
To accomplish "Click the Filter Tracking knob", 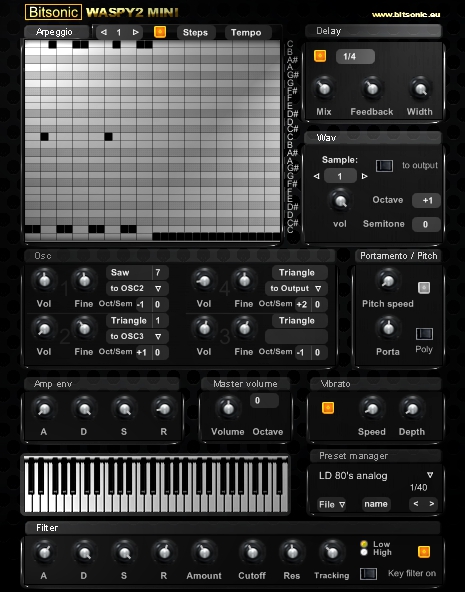I will coord(332,552).
